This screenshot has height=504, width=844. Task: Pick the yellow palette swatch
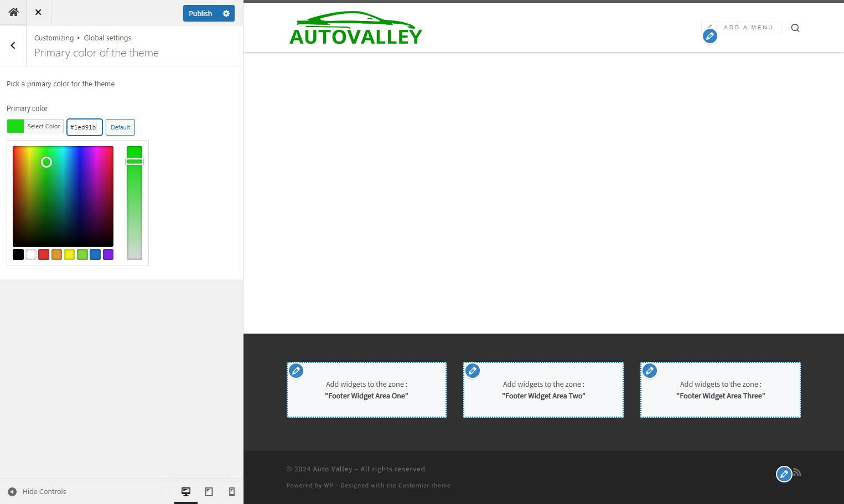pyautogui.click(x=69, y=254)
